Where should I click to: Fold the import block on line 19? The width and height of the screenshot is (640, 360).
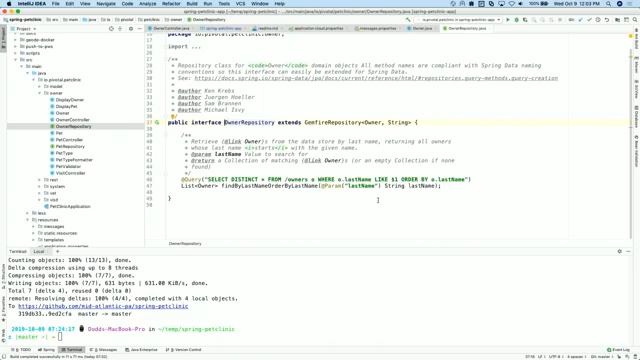click(166, 47)
